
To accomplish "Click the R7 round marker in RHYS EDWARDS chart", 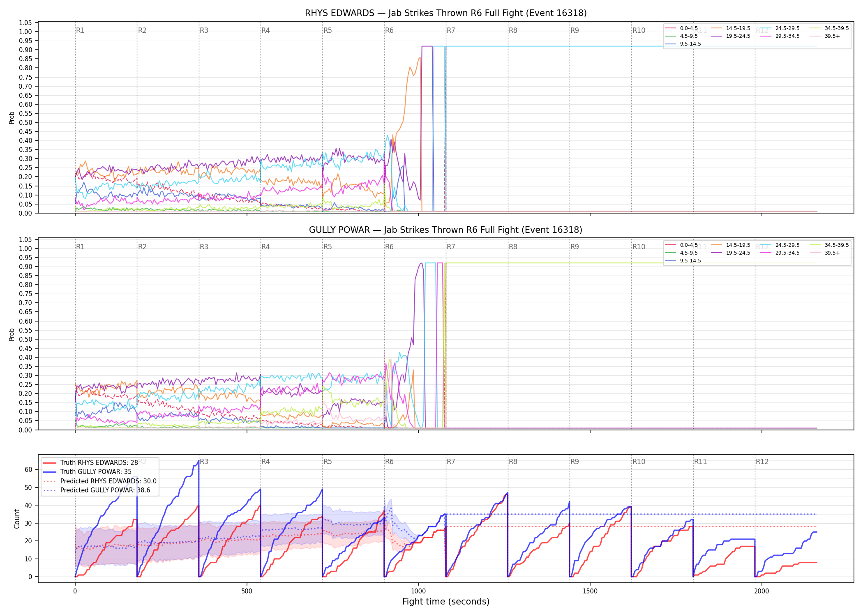I will [x=451, y=30].
